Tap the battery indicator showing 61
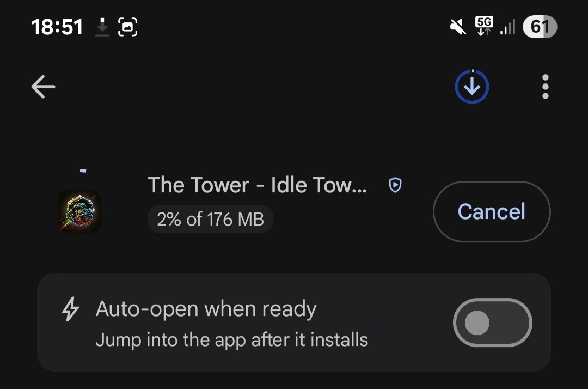The image size is (588, 389). [x=540, y=26]
